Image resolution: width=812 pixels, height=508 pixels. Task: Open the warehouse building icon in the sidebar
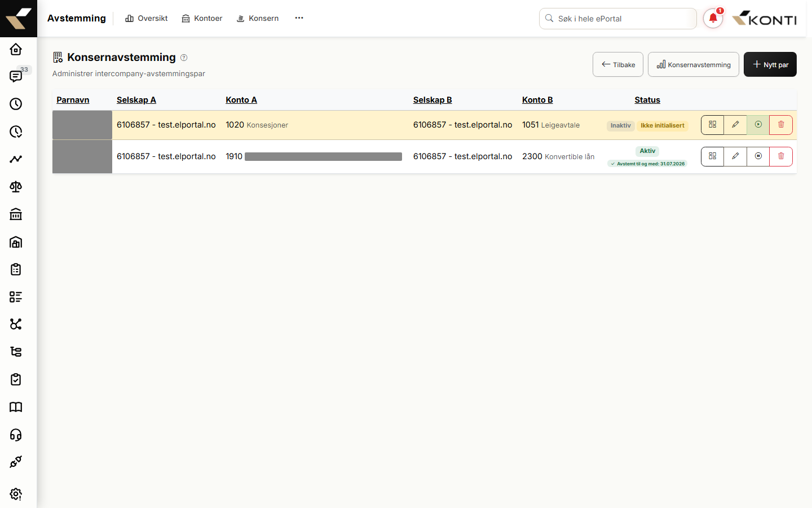[x=16, y=242]
